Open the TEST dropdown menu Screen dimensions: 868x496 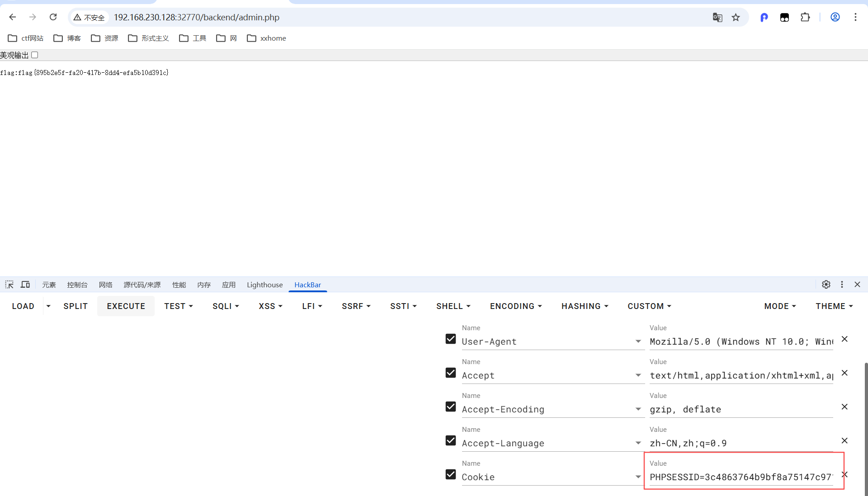pyautogui.click(x=179, y=306)
